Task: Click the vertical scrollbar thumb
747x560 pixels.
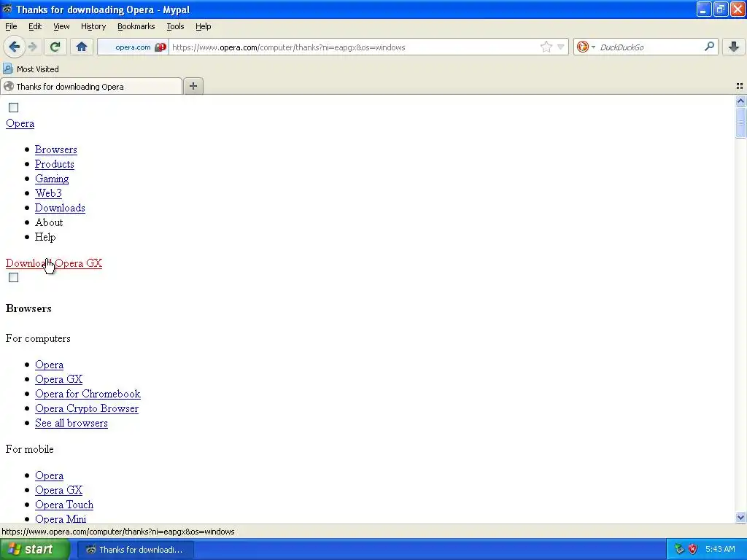Action: coord(740,122)
